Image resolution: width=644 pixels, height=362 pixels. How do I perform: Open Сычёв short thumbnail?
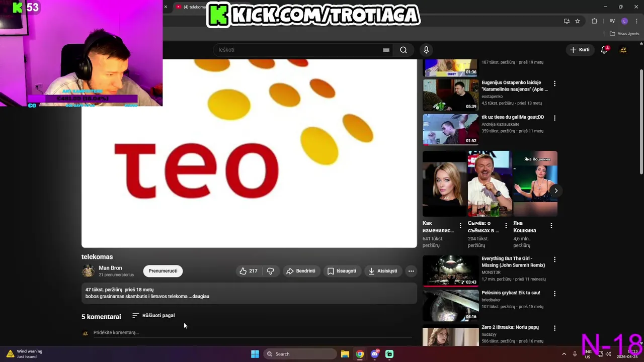pyautogui.click(x=490, y=184)
